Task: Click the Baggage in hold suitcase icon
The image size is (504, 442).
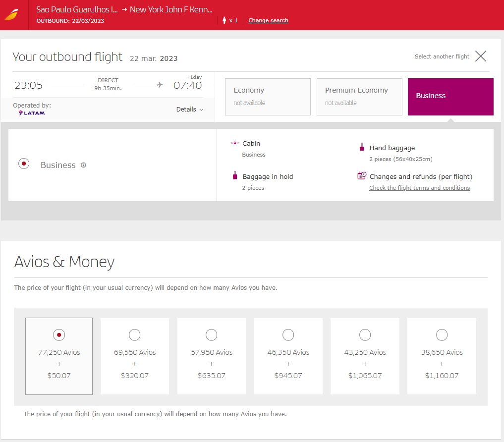Action: (235, 176)
